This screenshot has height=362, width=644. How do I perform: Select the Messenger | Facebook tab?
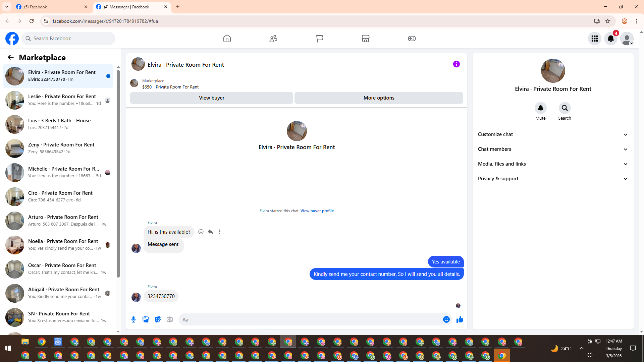tap(132, 7)
